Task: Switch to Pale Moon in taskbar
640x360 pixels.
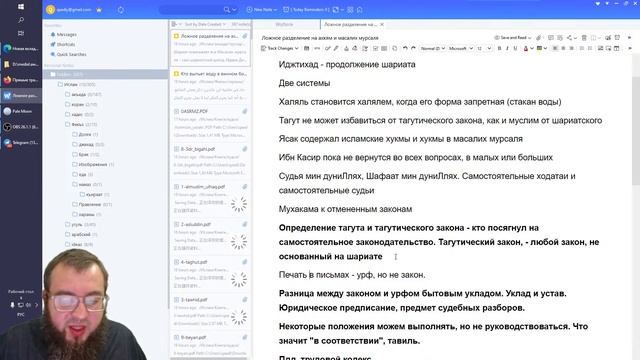Action: click(21, 111)
